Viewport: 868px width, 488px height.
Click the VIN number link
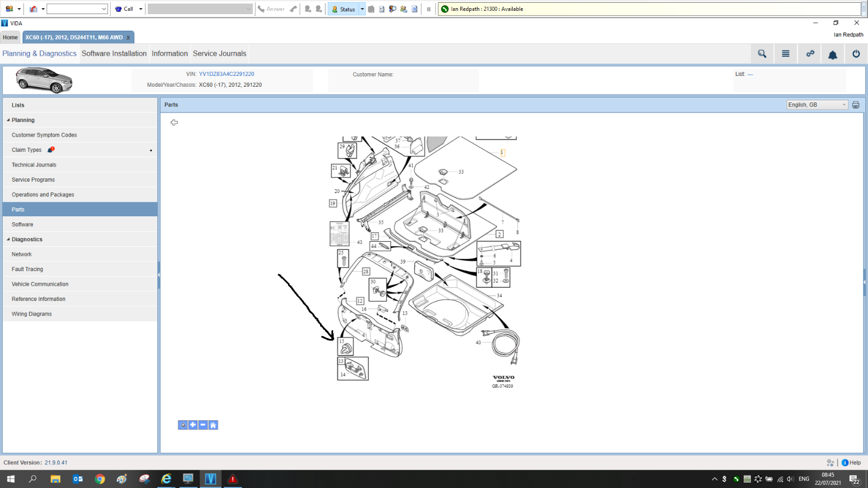(226, 74)
